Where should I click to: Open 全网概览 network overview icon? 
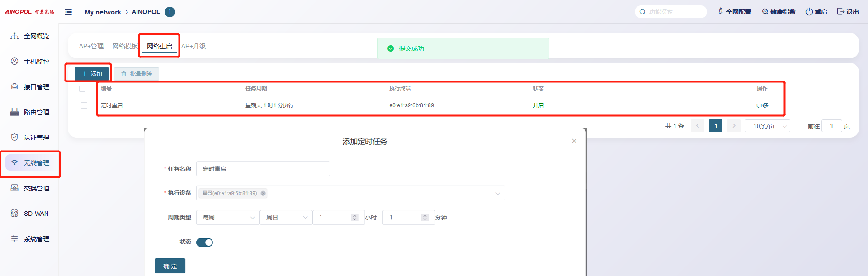pos(14,36)
